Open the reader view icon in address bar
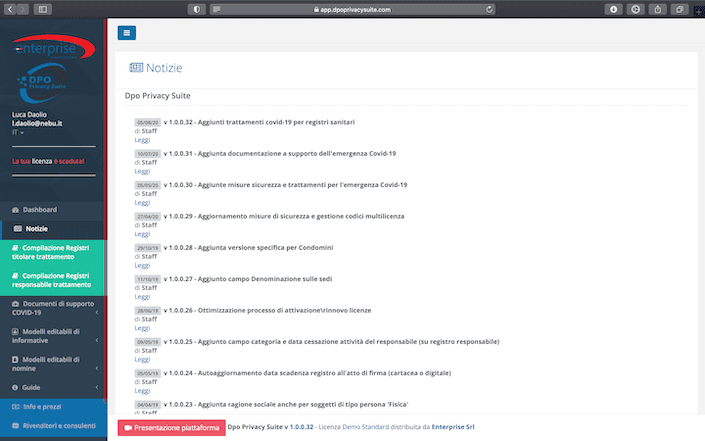Image resolution: width=705 pixels, height=441 pixels. tap(217, 9)
